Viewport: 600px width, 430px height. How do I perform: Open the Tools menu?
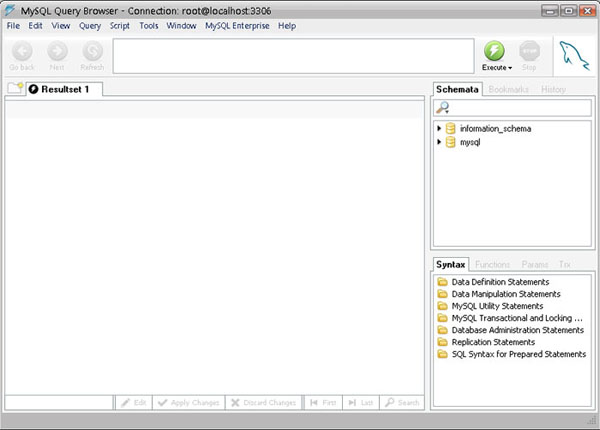149,26
